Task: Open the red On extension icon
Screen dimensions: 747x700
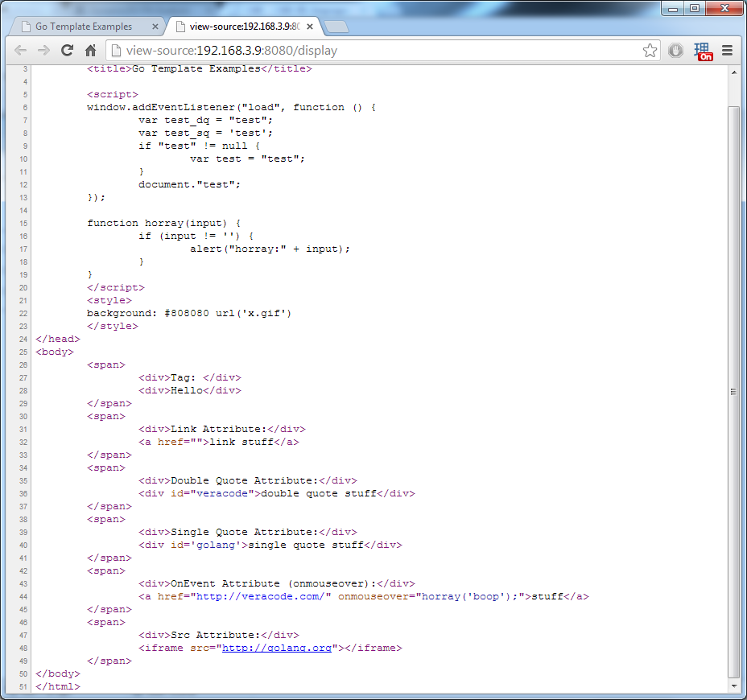Action: [x=703, y=51]
